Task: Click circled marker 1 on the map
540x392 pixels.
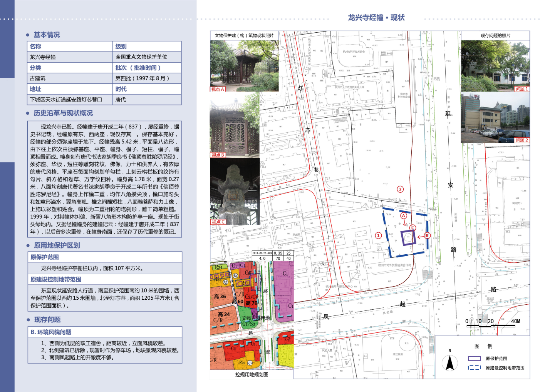Action: (x=378, y=235)
